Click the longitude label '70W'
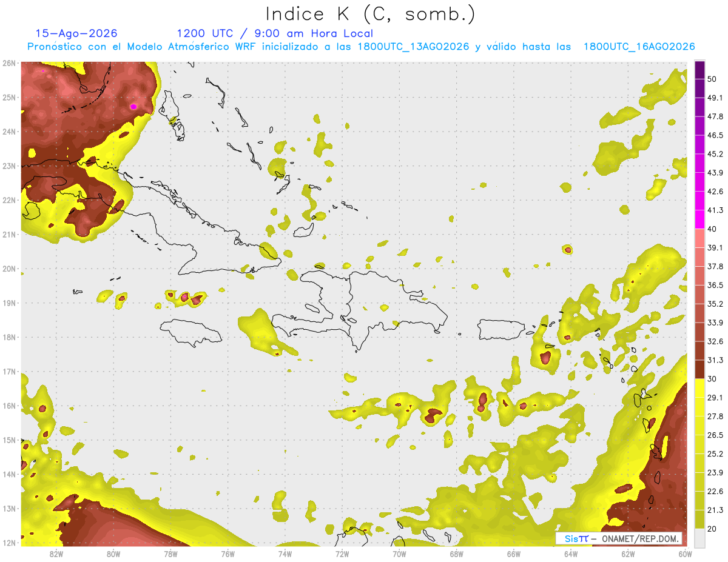Screen dimensions: 728x562 click(x=399, y=554)
